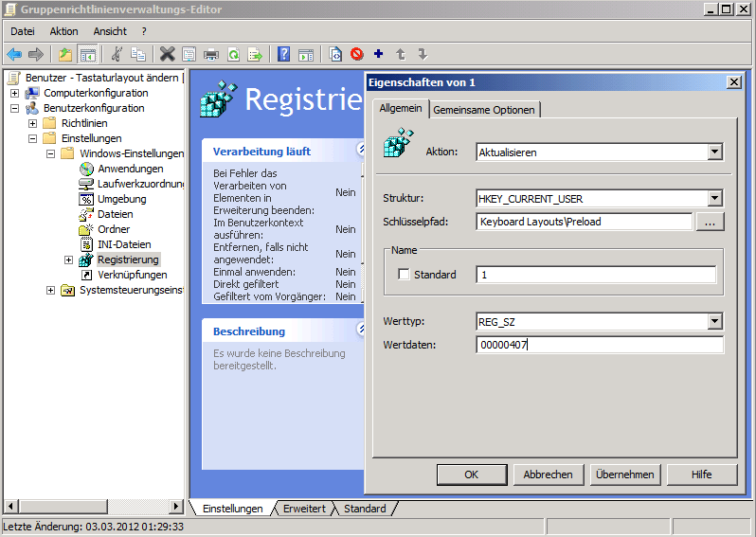Toggle action pane toolbar icon
The height and width of the screenshot is (537, 756).
306,55
